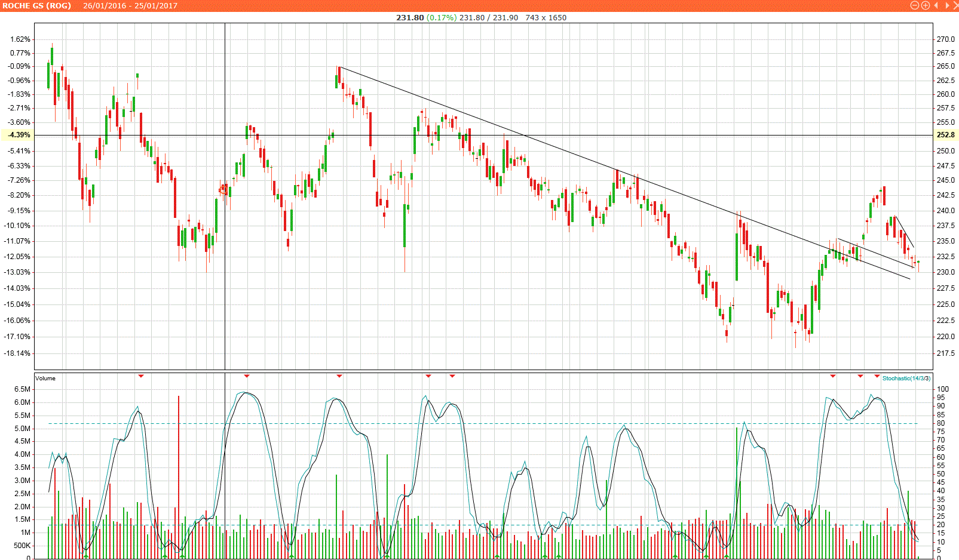Click the 5.0M volume axis label
The image size is (959, 560).
[x=23, y=429]
